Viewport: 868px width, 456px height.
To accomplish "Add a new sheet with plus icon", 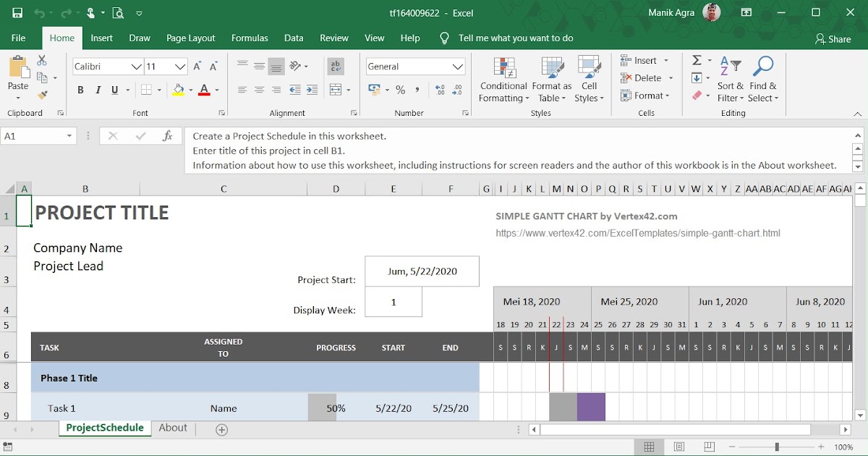I will (x=222, y=429).
